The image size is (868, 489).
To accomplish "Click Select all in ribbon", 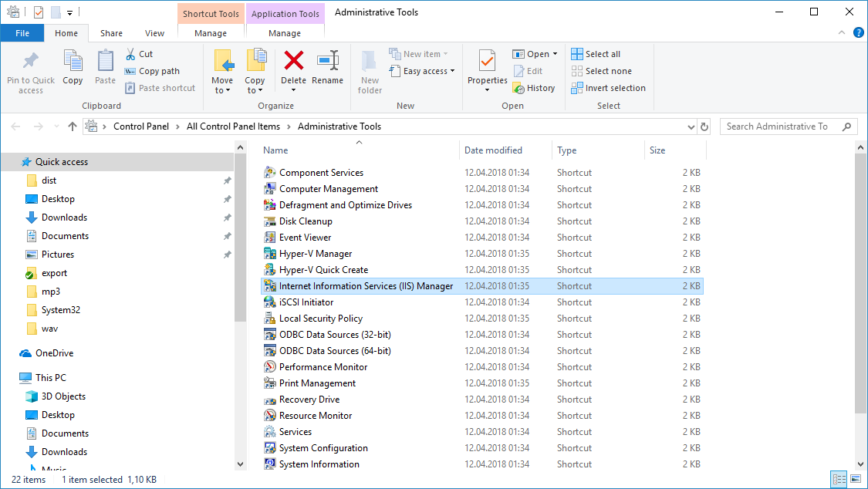I will tap(596, 54).
